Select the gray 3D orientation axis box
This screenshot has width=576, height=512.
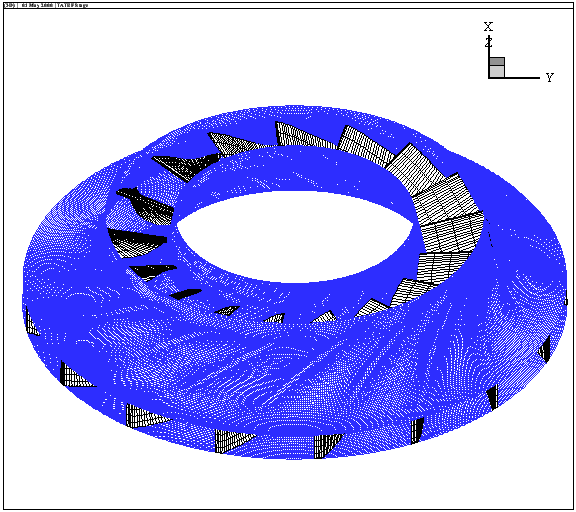click(497, 67)
